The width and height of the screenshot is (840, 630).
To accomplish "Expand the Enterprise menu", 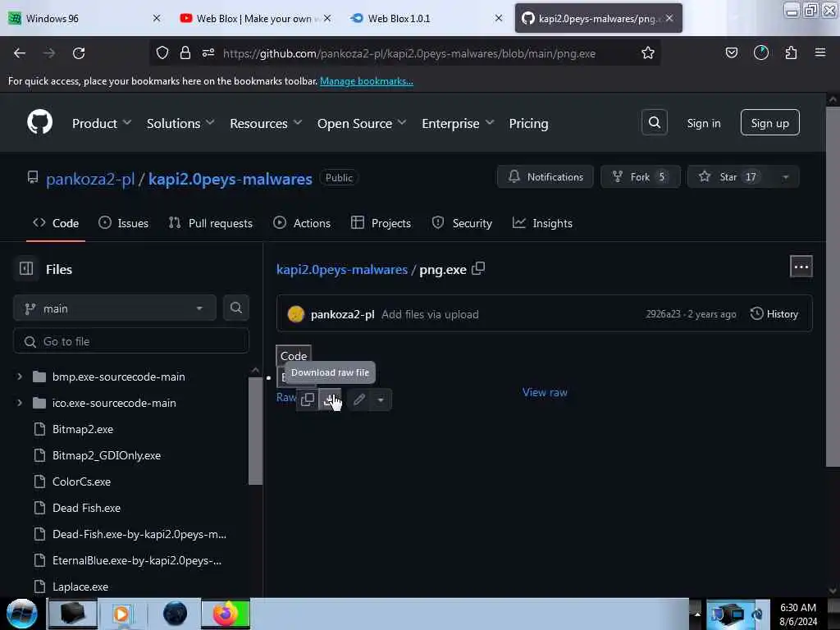I will (x=458, y=123).
